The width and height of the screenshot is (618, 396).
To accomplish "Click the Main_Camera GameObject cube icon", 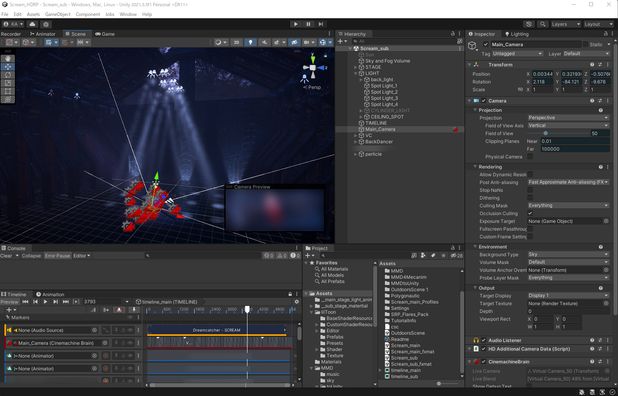I will click(472, 46).
